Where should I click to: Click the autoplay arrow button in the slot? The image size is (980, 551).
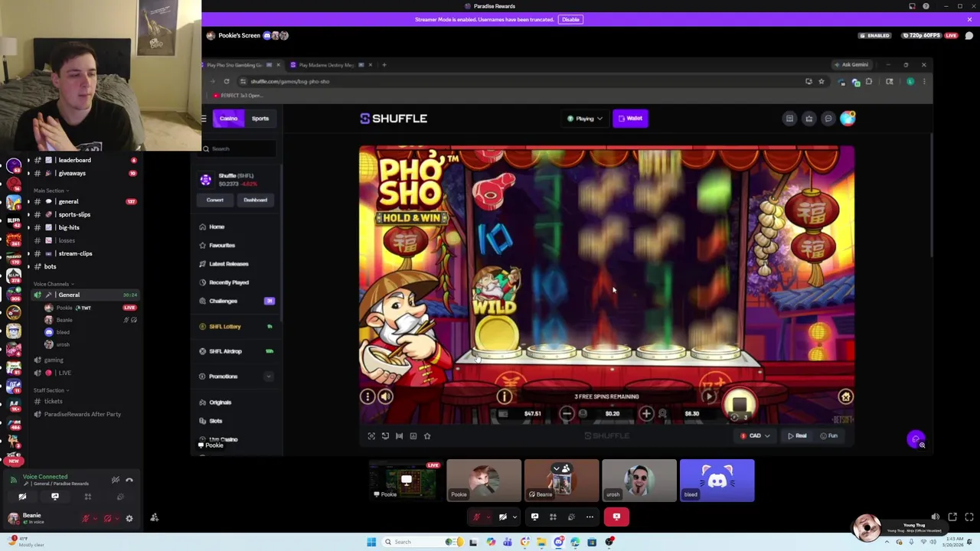tap(709, 396)
